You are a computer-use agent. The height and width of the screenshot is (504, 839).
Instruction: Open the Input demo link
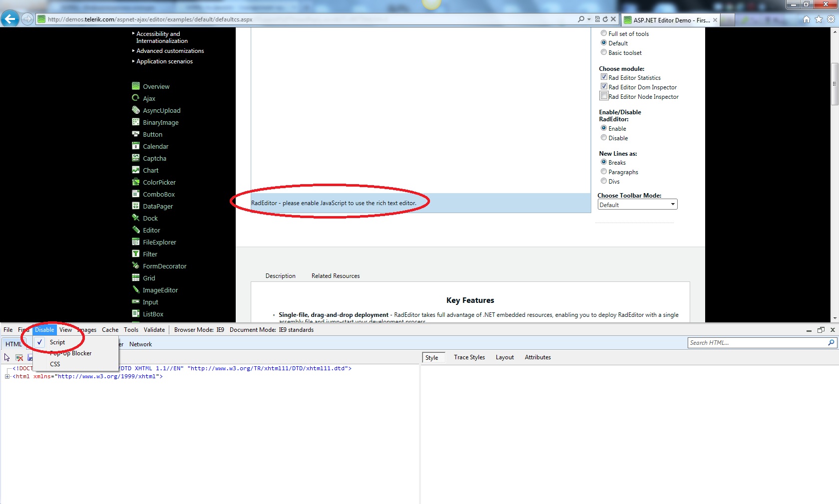150,302
